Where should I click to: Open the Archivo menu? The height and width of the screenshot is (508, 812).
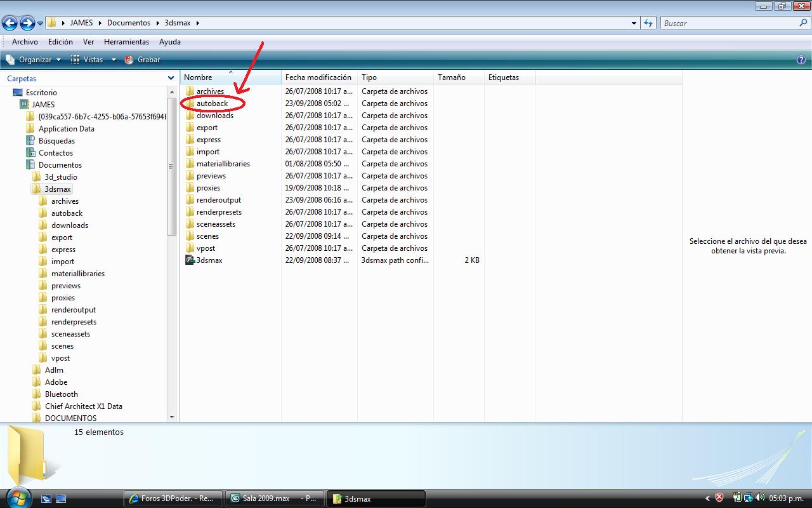pyautogui.click(x=25, y=42)
